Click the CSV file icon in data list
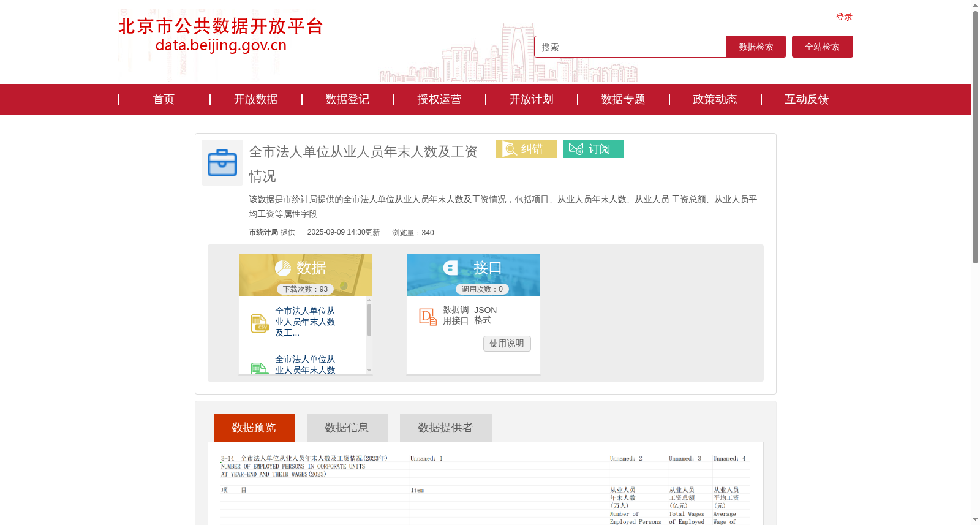 [260, 323]
